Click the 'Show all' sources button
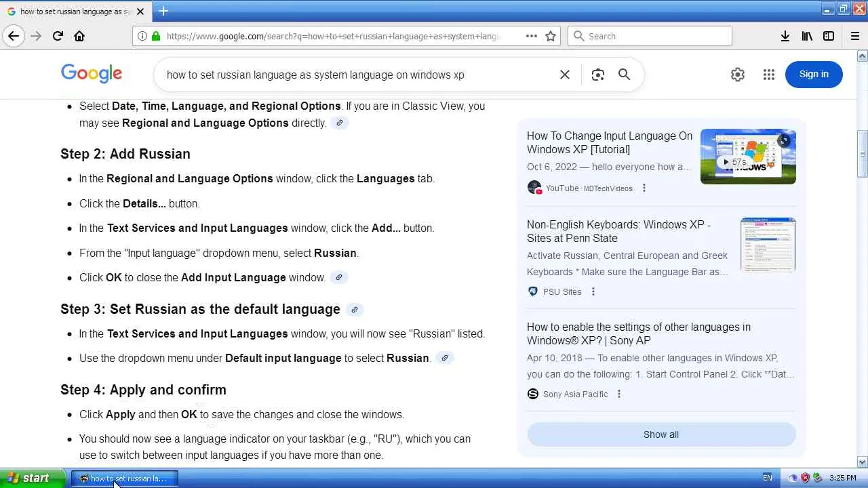868x488 pixels. 661,434
